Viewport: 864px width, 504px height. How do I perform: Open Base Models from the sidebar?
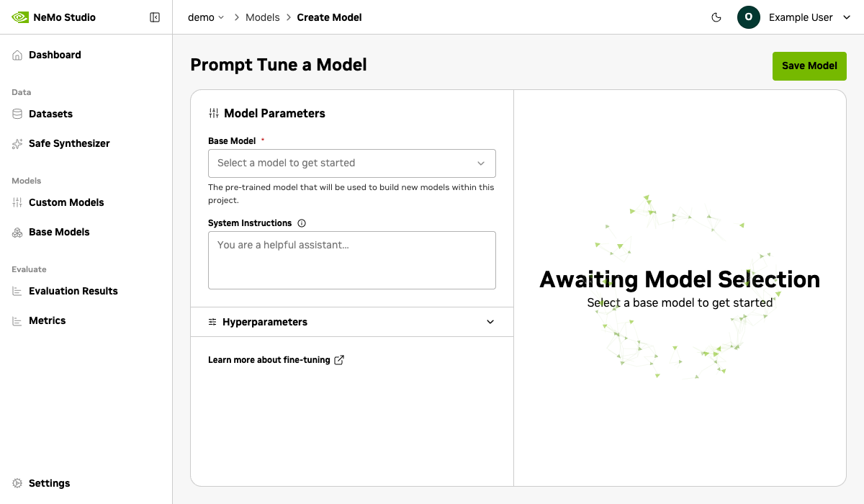59,232
